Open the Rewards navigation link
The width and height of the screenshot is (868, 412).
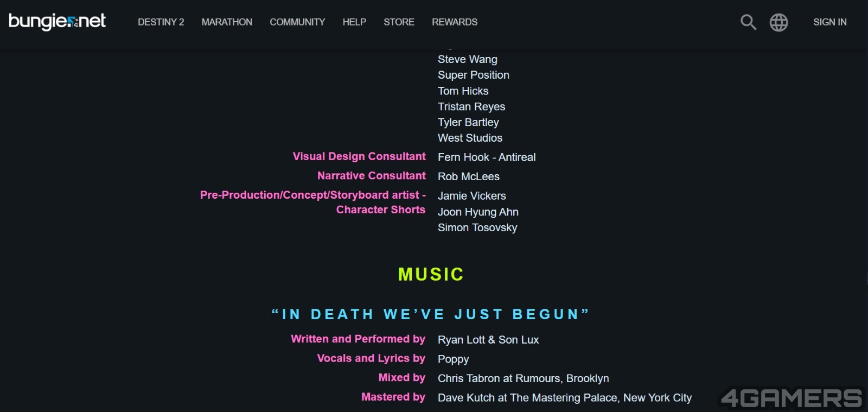(455, 22)
